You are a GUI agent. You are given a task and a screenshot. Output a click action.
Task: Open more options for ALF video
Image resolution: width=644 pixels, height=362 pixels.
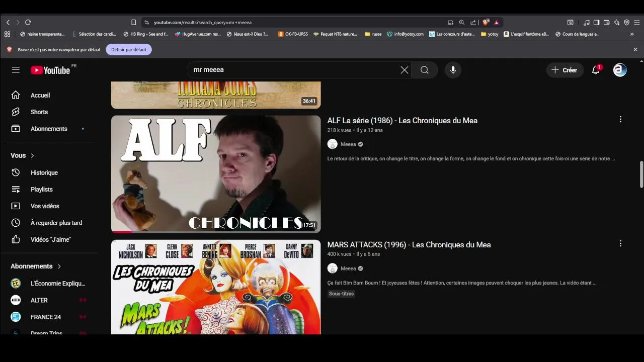pyautogui.click(x=620, y=119)
